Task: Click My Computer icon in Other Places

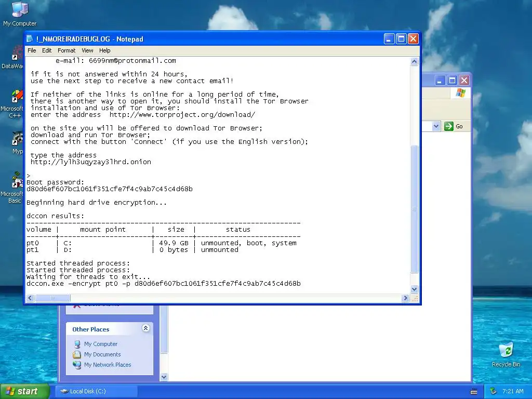Action: tap(77, 344)
